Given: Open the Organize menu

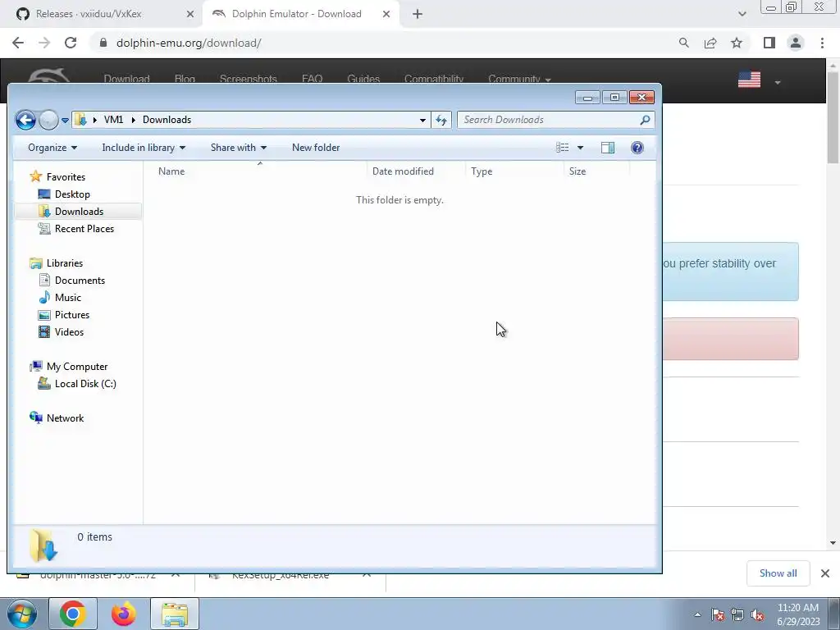Looking at the screenshot, I should point(52,148).
